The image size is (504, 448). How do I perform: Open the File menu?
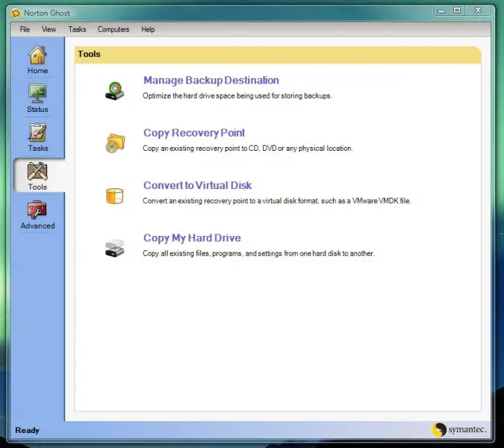[x=25, y=29]
